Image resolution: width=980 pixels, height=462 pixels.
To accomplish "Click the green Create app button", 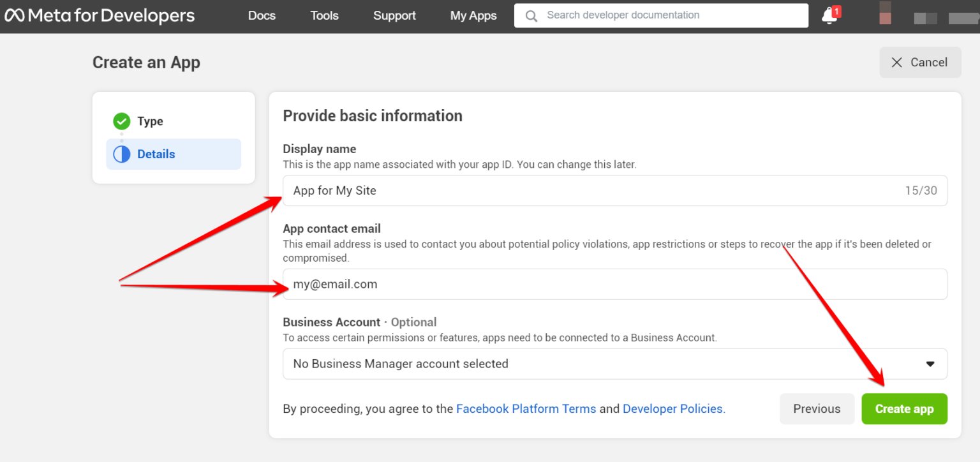I will point(904,409).
